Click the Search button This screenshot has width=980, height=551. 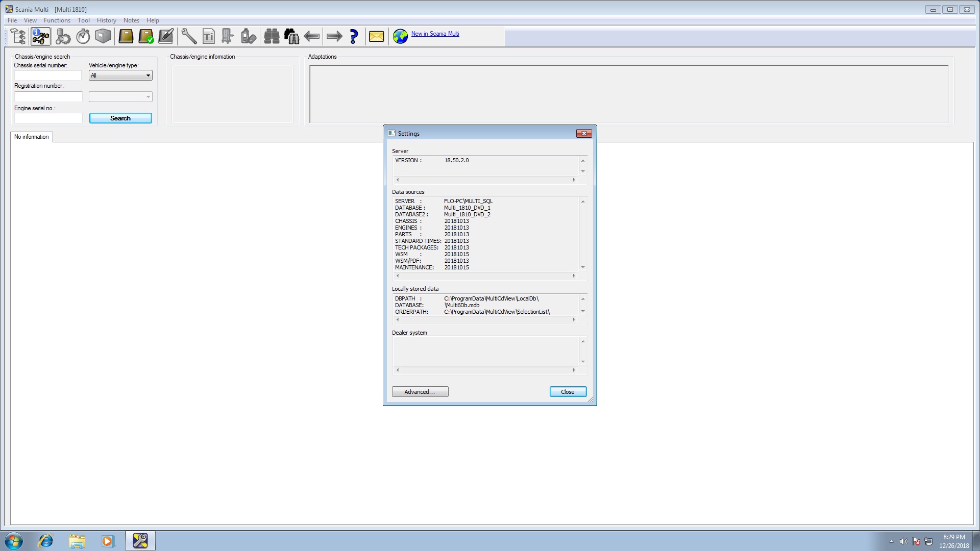tap(120, 118)
